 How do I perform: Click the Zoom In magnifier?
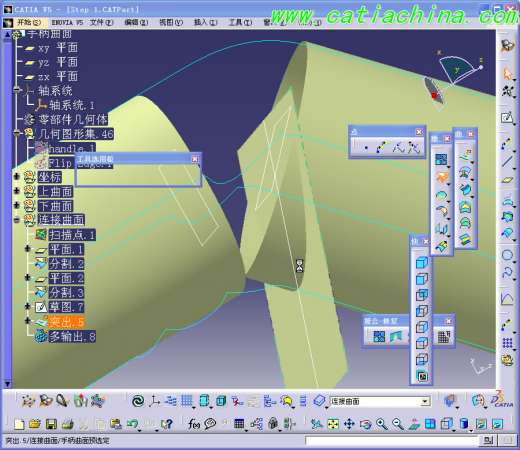coord(382,424)
